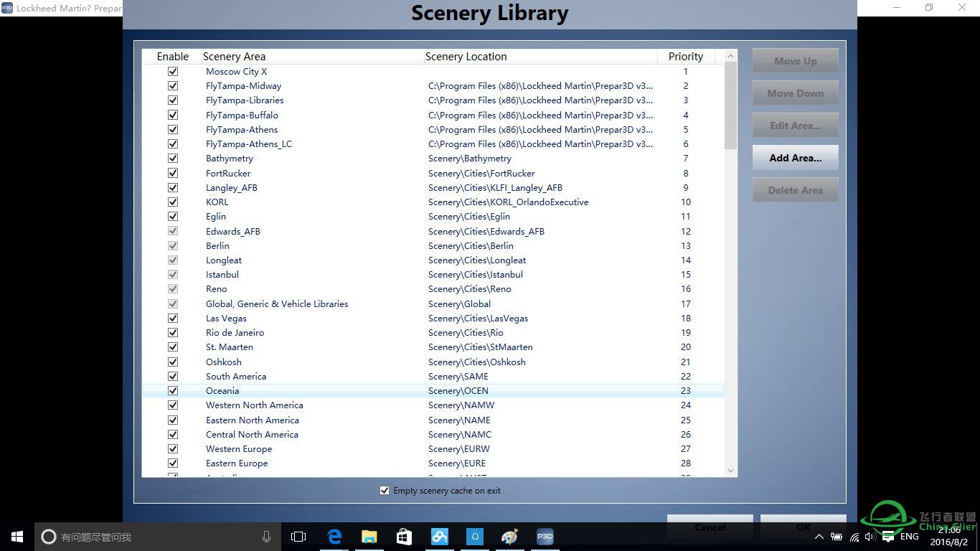
Task: Select Eastern North America entry
Action: coord(253,420)
